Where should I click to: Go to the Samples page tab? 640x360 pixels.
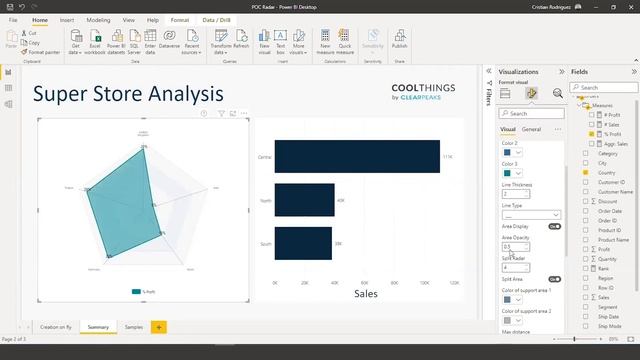pos(134,327)
